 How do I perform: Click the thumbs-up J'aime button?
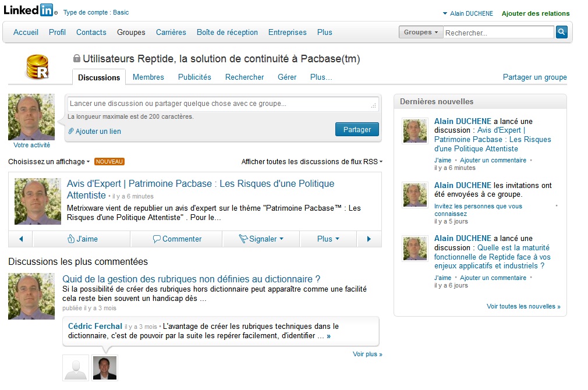[82, 239]
